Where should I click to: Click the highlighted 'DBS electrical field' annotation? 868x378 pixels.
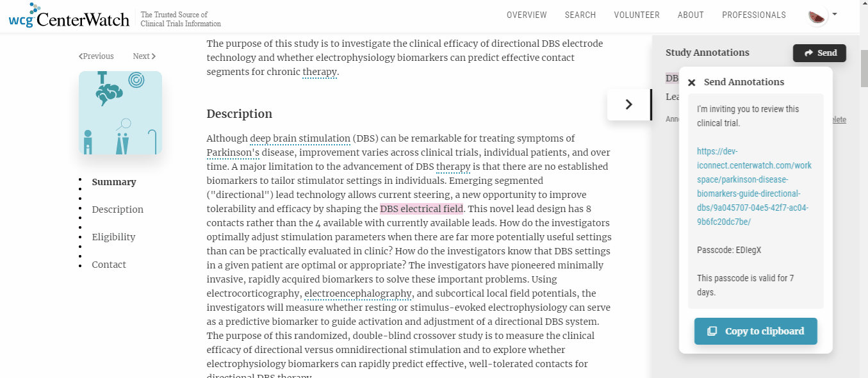tap(422, 209)
